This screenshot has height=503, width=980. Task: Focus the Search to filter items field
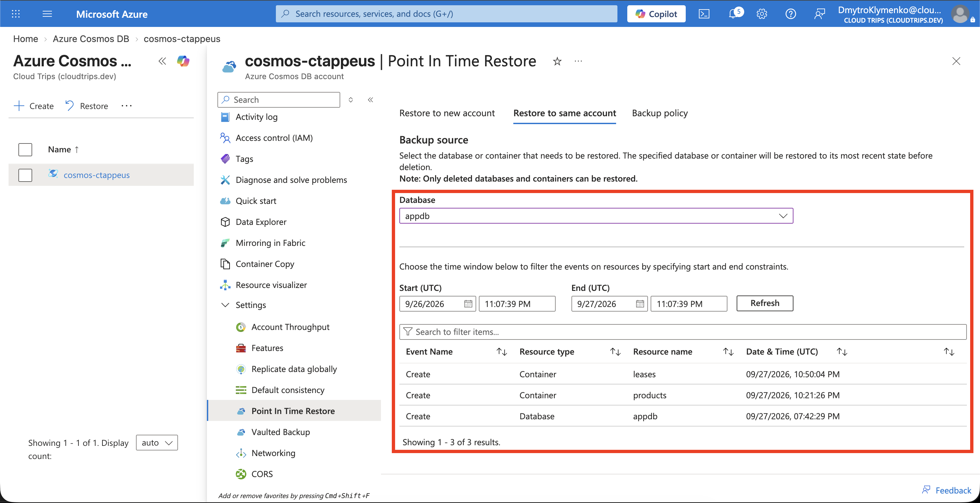pyautogui.click(x=682, y=332)
